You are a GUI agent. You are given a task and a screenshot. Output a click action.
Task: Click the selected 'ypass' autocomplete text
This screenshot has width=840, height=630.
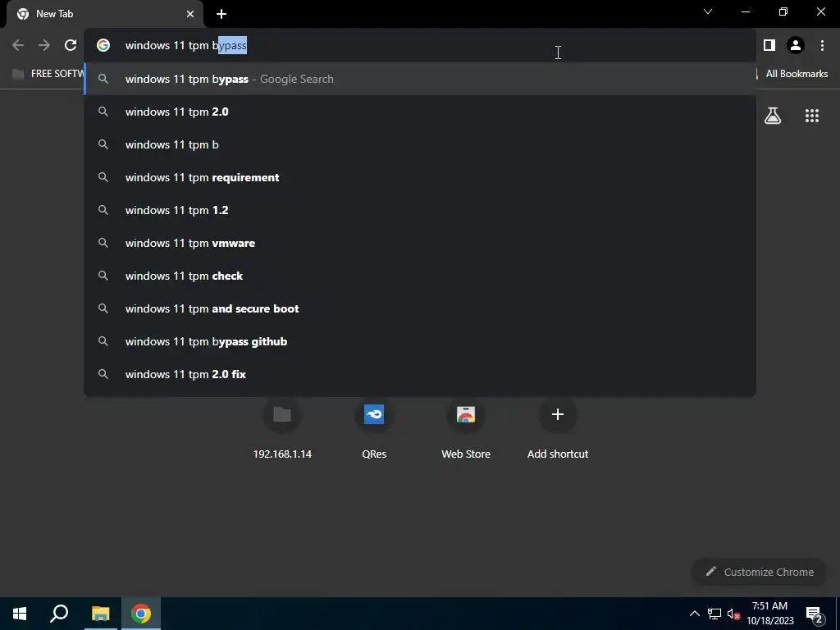pyautogui.click(x=232, y=45)
